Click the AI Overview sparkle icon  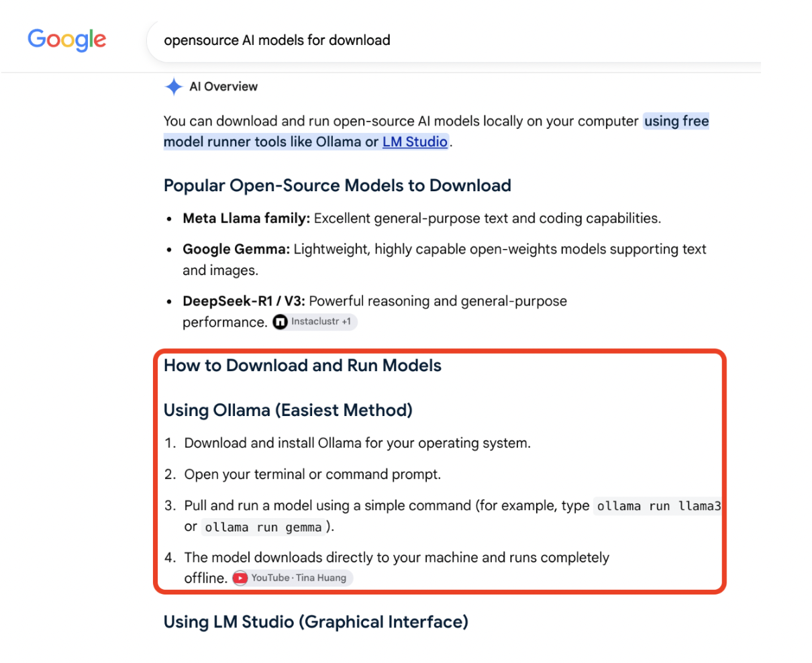coord(174,87)
